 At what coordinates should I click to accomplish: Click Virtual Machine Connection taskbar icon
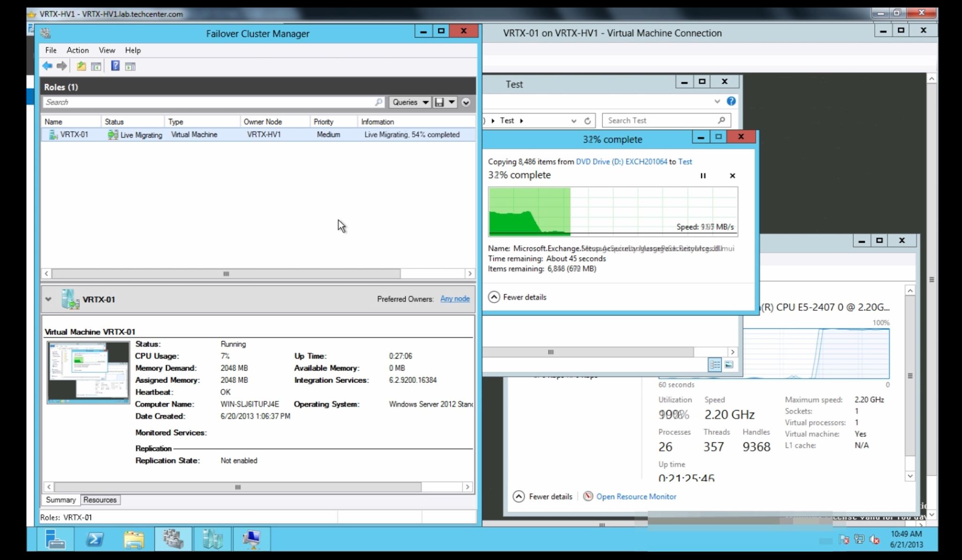coord(252,539)
